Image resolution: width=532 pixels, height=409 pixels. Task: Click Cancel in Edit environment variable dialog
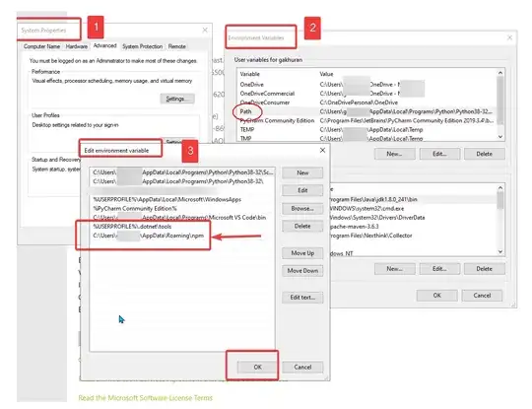(x=302, y=367)
